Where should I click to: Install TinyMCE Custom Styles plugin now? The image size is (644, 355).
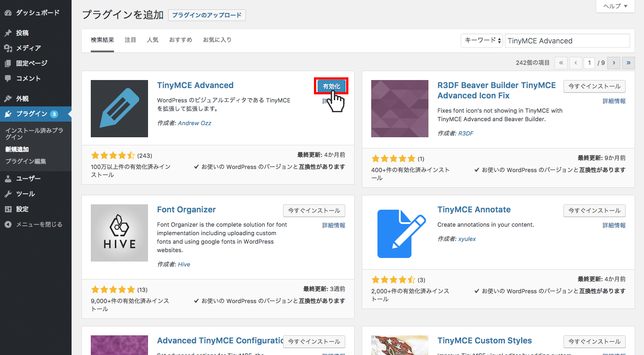pyautogui.click(x=594, y=342)
